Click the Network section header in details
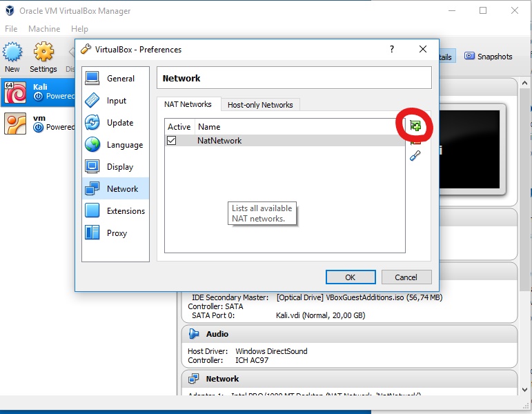This screenshot has width=532, height=414. pyautogui.click(x=349, y=379)
